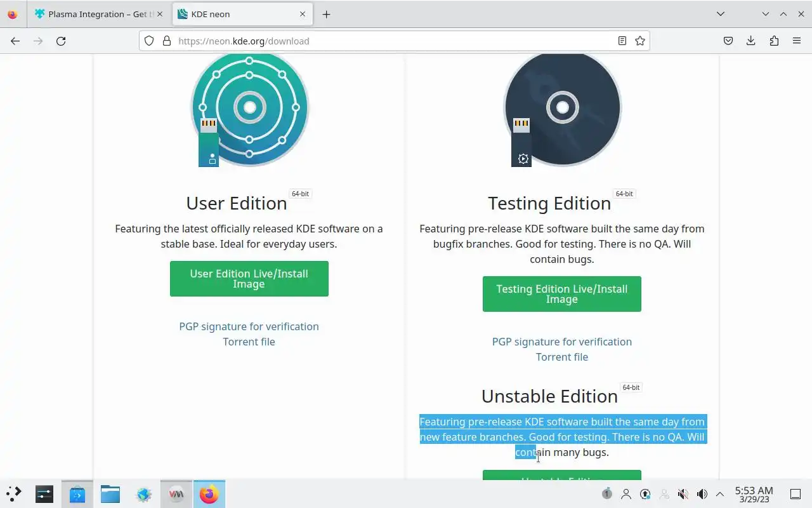The image size is (812, 508).
Task: Click the Firefox logo in titlebar
Action: [x=12, y=14]
